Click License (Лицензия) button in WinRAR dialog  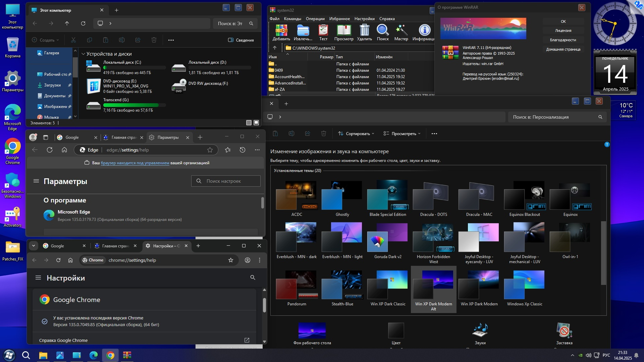(563, 31)
